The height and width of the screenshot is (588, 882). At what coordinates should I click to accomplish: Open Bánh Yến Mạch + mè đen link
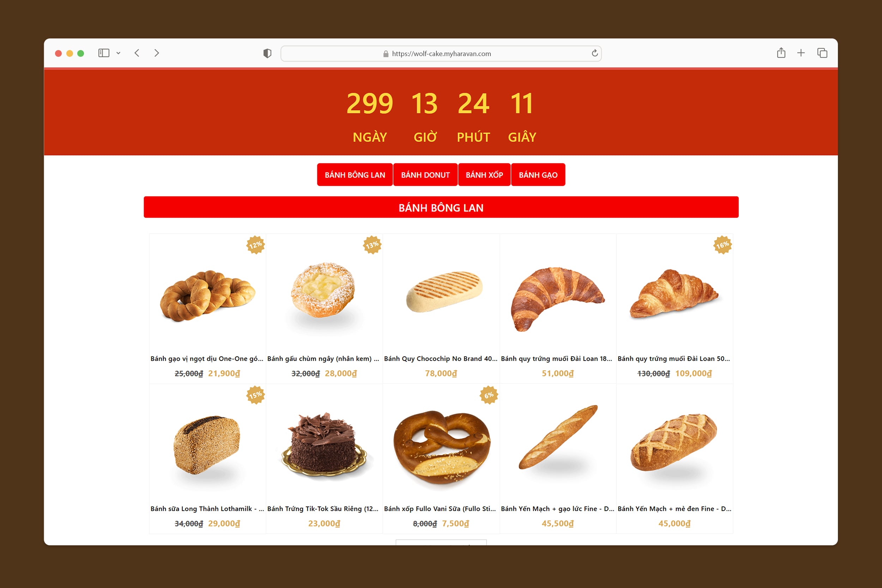coord(674,509)
